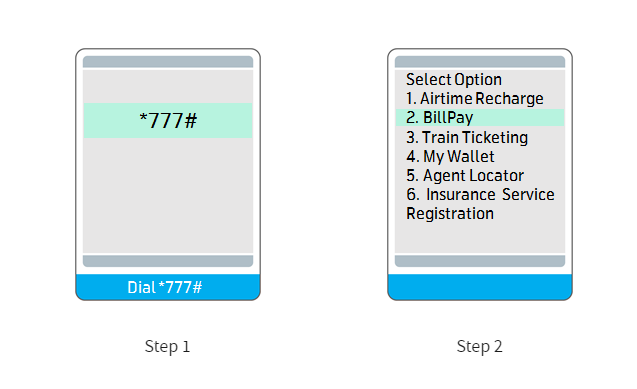
Task: Select 4. My Wallet entry
Action: pyautogui.click(x=450, y=157)
